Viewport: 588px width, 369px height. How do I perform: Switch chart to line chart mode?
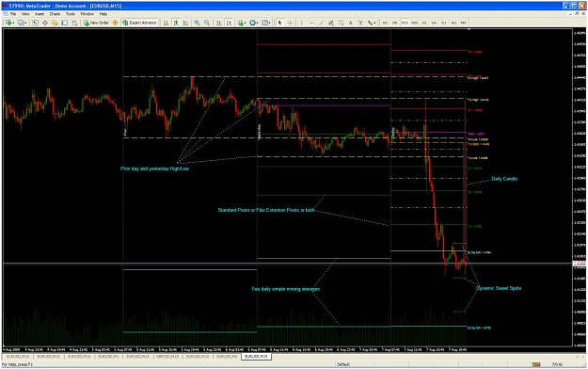(185, 23)
